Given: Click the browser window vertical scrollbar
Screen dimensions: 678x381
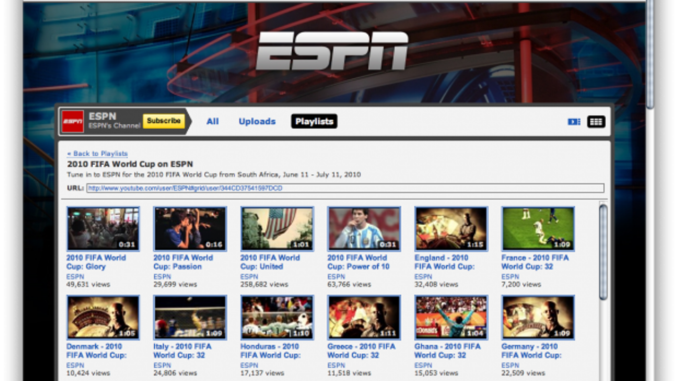Looking at the screenshot, I should (x=650, y=54).
